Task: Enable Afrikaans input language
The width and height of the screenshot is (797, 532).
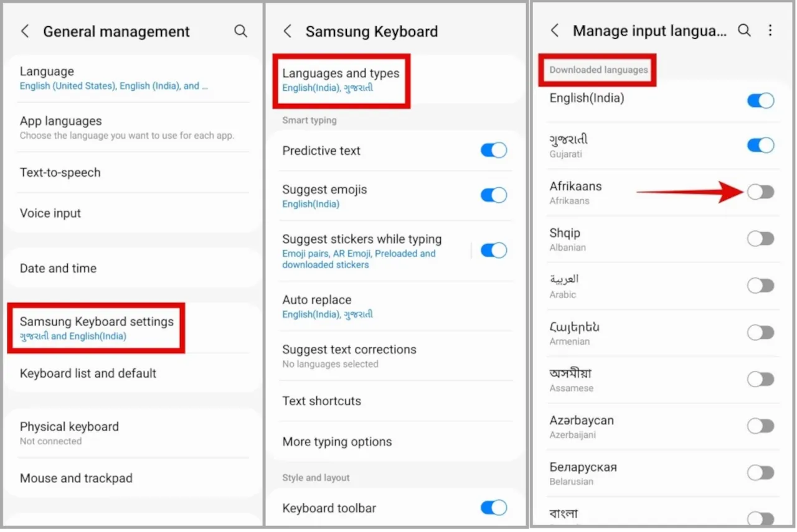Action: click(761, 192)
